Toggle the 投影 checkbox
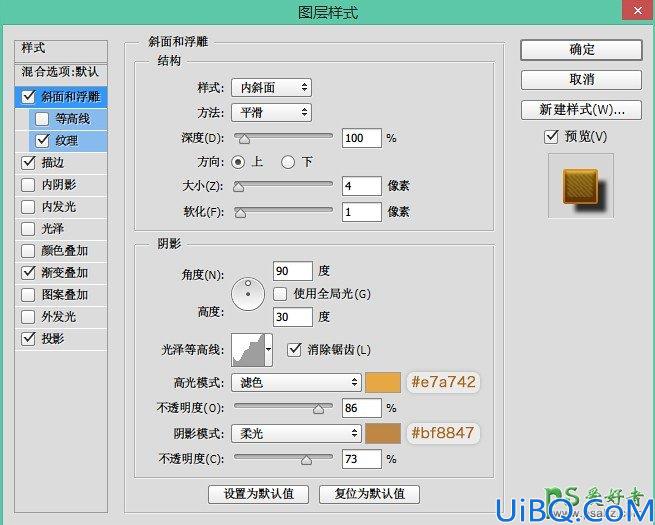This screenshot has height=525, width=655. point(28,338)
